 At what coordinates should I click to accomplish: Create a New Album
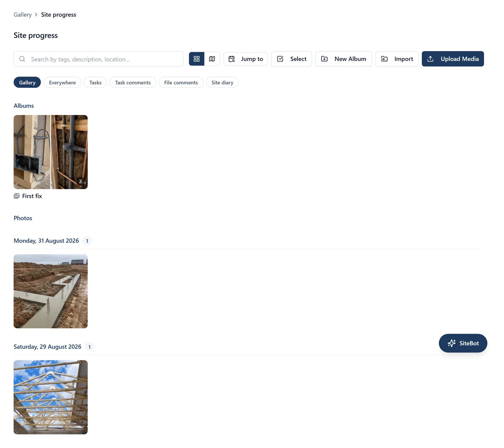[x=344, y=59]
